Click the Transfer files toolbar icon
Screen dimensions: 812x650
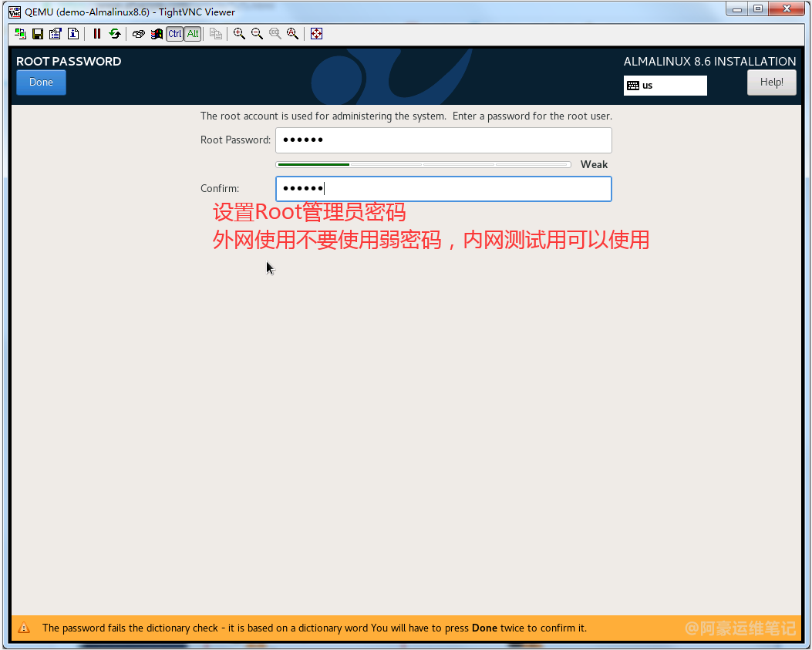point(216,34)
